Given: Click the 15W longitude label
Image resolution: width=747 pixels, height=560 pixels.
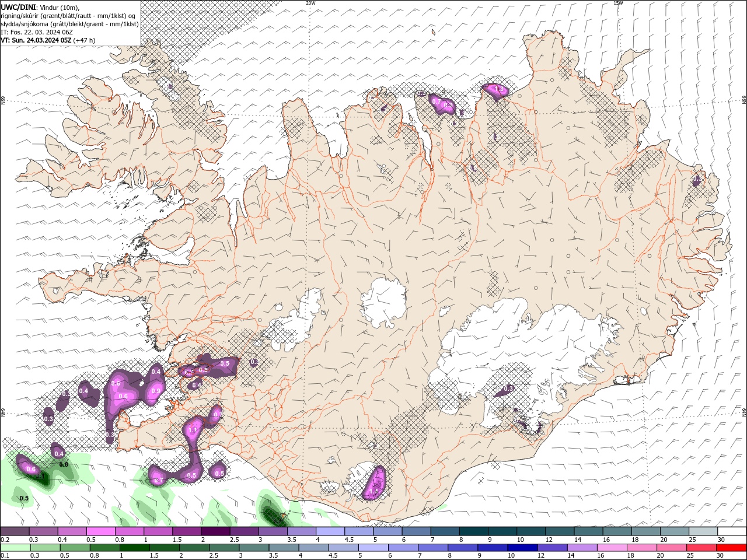Looking at the screenshot, I should click(618, 3).
